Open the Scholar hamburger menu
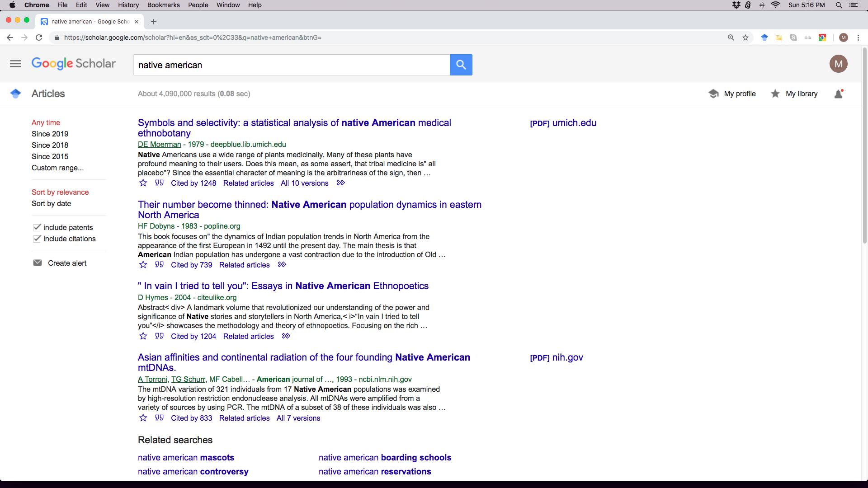Image resolution: width=868 pixels, height=488 pixels. click(15, 64)
